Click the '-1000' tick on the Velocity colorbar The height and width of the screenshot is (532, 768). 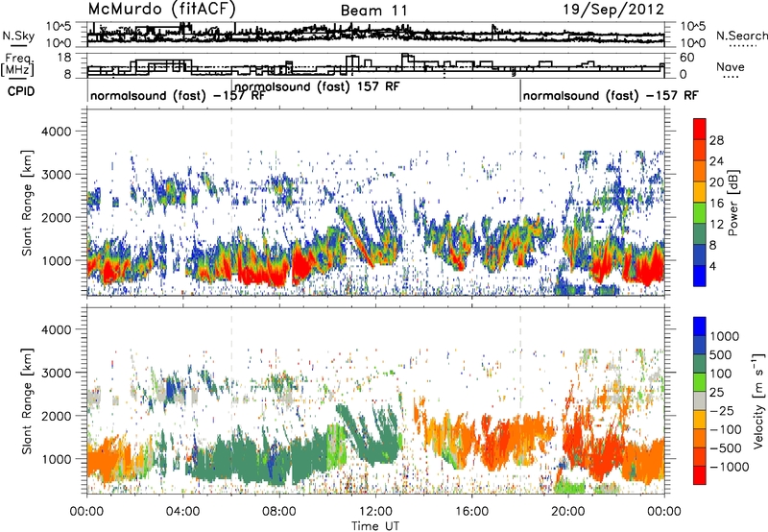pyautogui.click(x=730, y=467)
